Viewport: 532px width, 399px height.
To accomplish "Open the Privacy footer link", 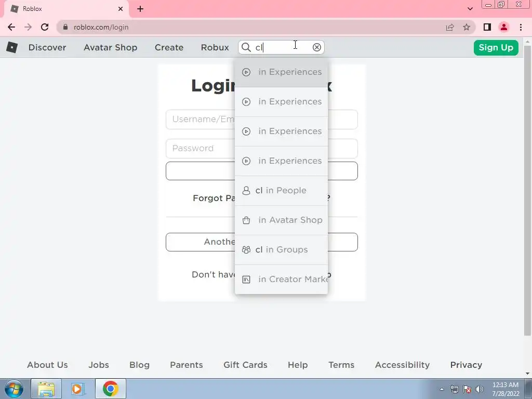I will (466, 365).
